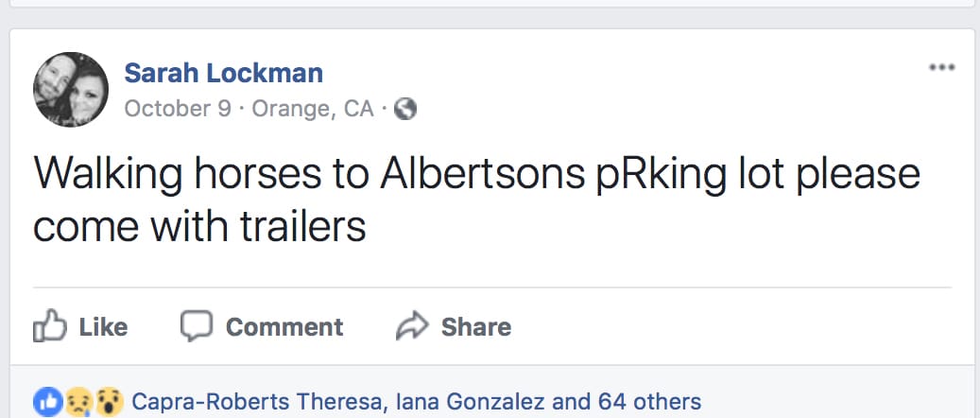Click the thumbs-up Like icon
Image resolution: width=980 pixels, height=418 pixels.
tap(50, 327)
